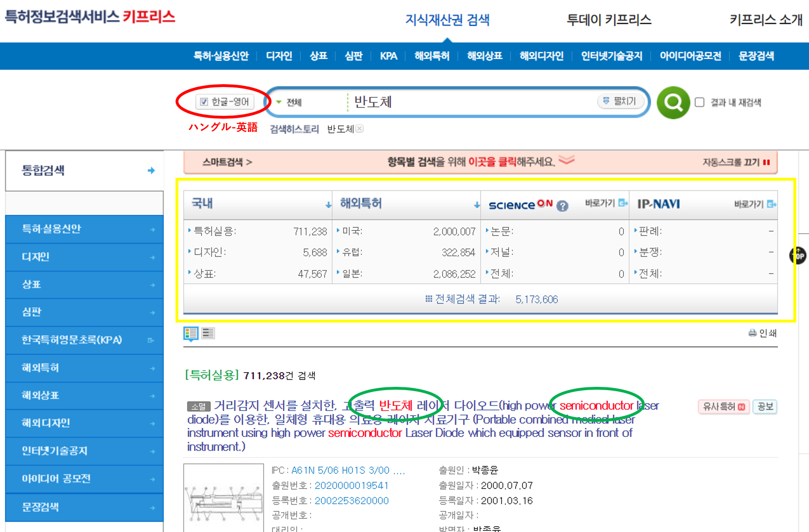Screen dimensions: 809x532
Task: Click the TOP scroll-up button
Action: [x=798, y=256]
